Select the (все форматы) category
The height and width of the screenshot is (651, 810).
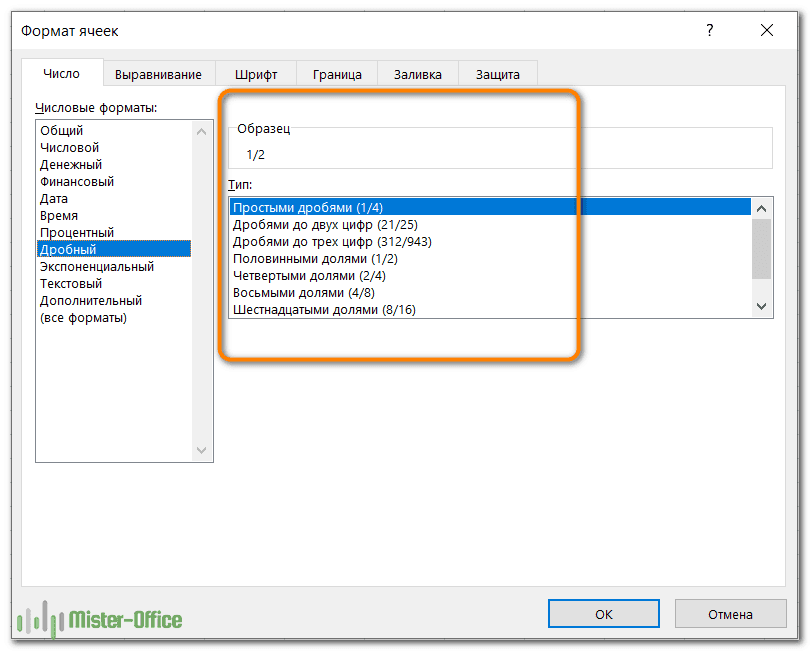(83, 318)
